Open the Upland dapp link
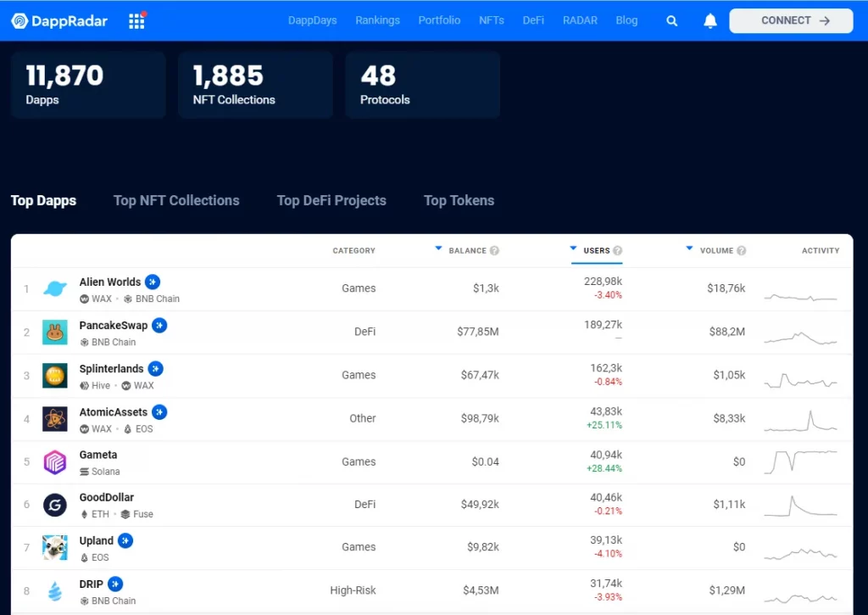 coord(97,540)
